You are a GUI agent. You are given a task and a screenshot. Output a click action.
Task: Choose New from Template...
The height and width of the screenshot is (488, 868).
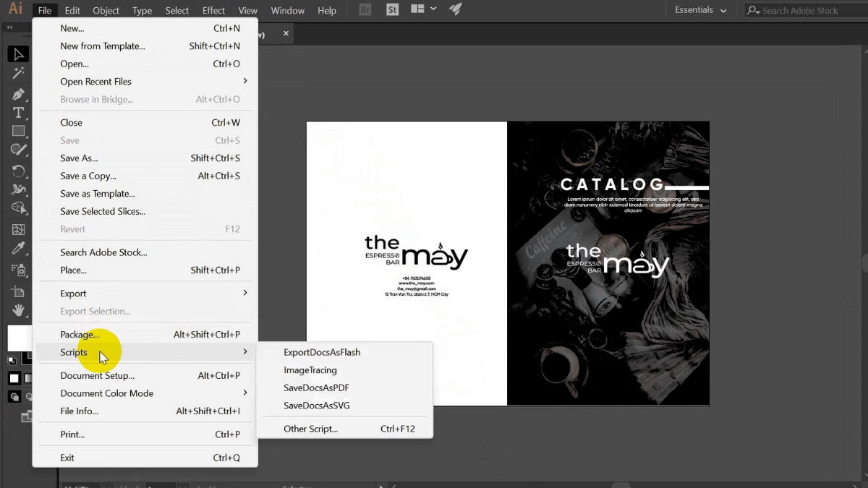coord(145,46)
